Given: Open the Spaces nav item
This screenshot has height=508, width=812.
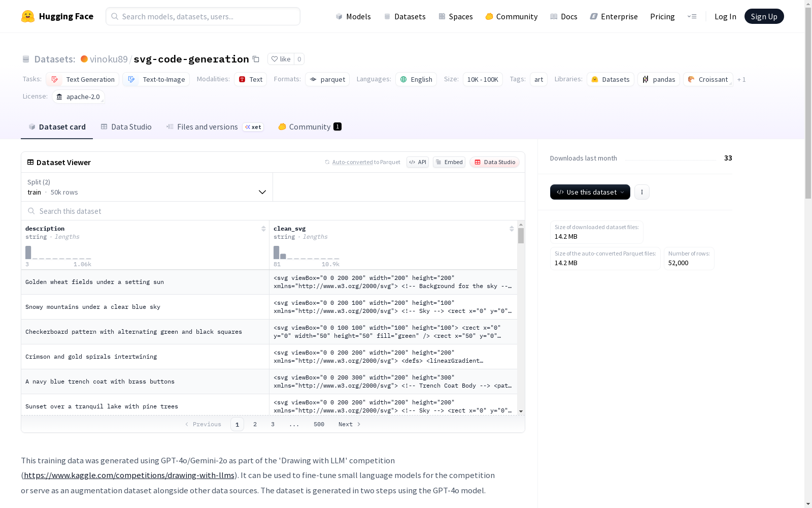Looking at the screenshot, I should tap(456, 16).
